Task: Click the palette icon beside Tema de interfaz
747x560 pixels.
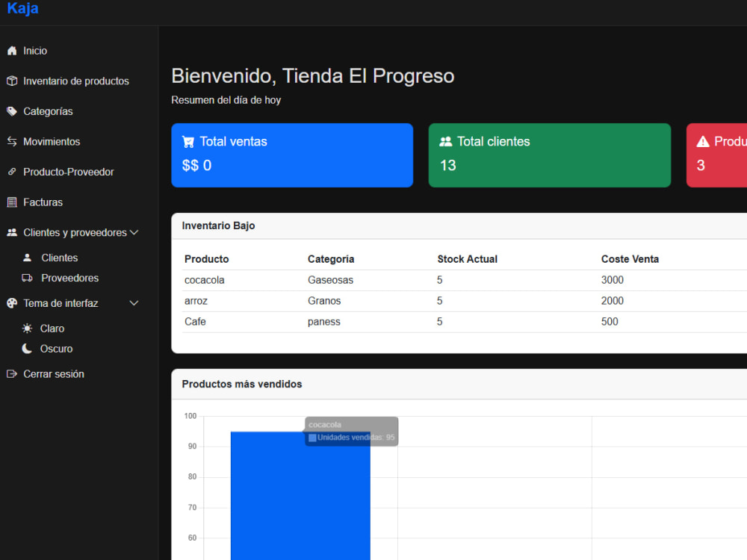Action: click(12, 303)
